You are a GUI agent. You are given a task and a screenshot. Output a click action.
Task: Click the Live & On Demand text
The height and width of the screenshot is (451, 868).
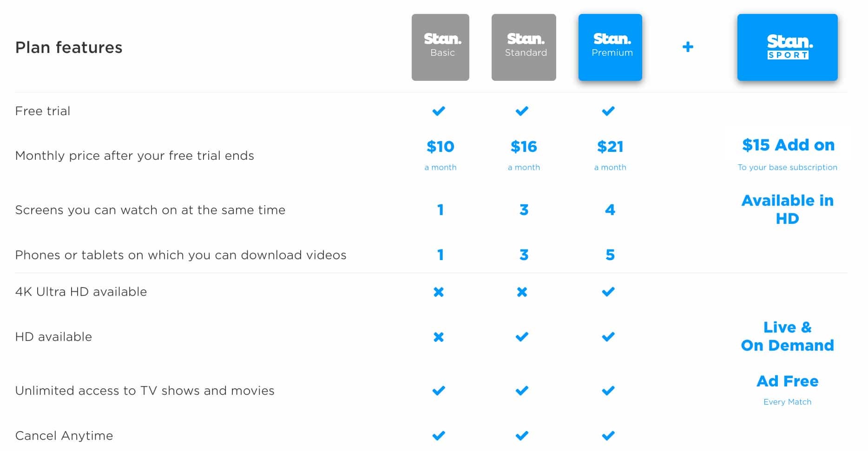tap(787, 336)
